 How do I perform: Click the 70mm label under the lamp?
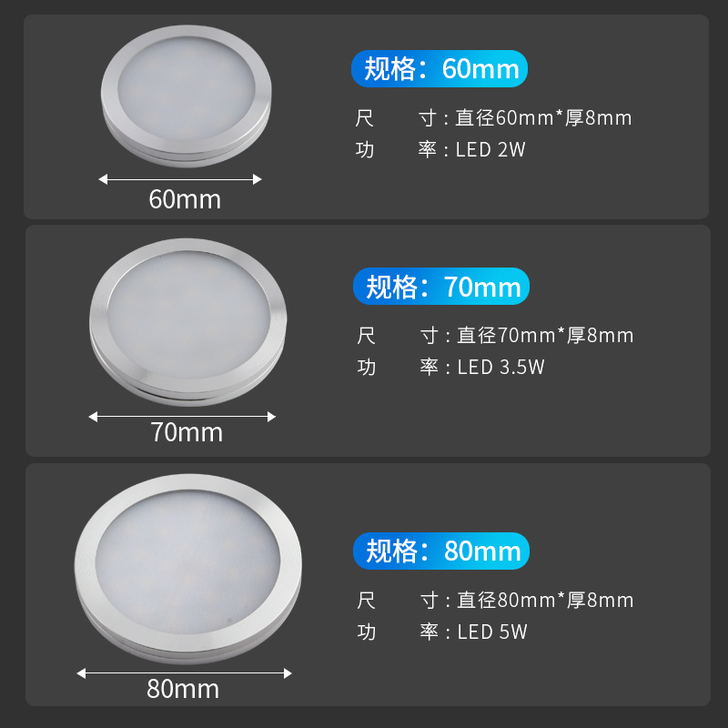tap(187, 432)
